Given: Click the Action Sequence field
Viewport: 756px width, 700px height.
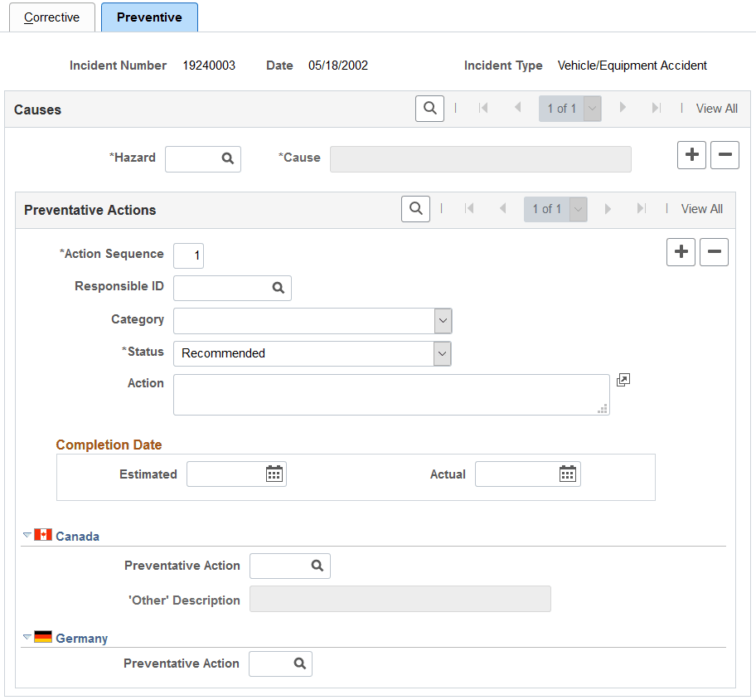Looking at the screenshot, I should 188,255.
